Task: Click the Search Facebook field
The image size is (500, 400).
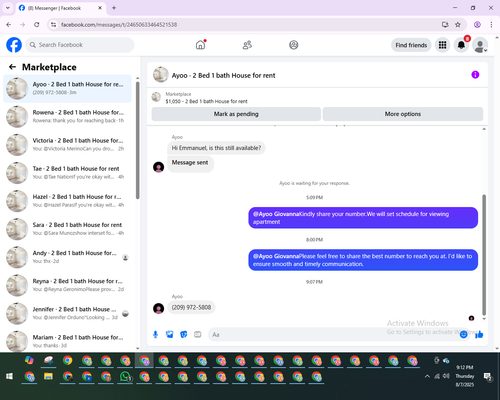Action: (x=80, y=45)
